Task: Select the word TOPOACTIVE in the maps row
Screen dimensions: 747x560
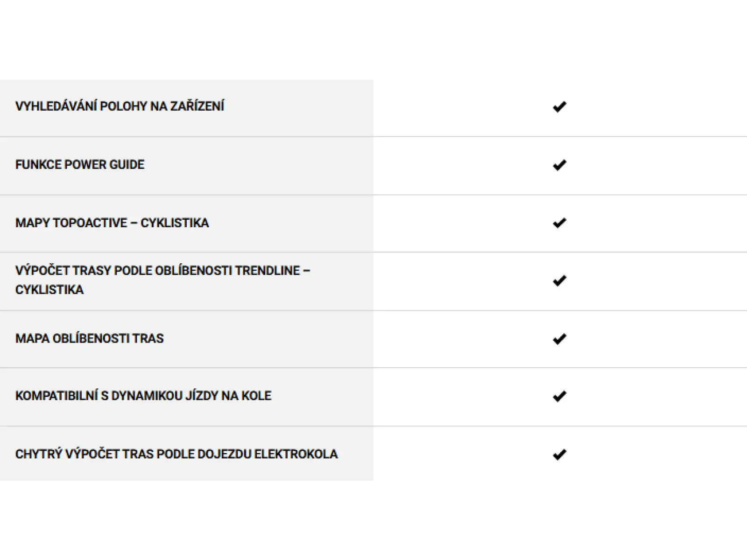Action: pos(90,223)
